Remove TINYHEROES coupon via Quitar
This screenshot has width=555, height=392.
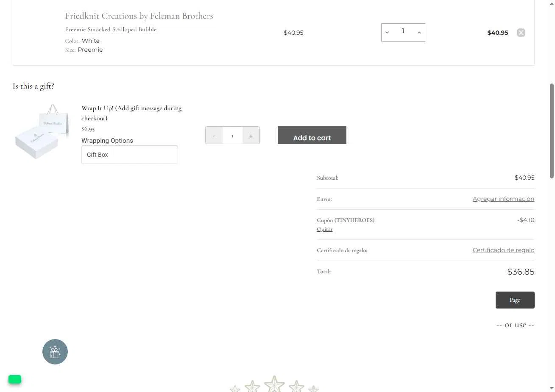pos(325,229)
